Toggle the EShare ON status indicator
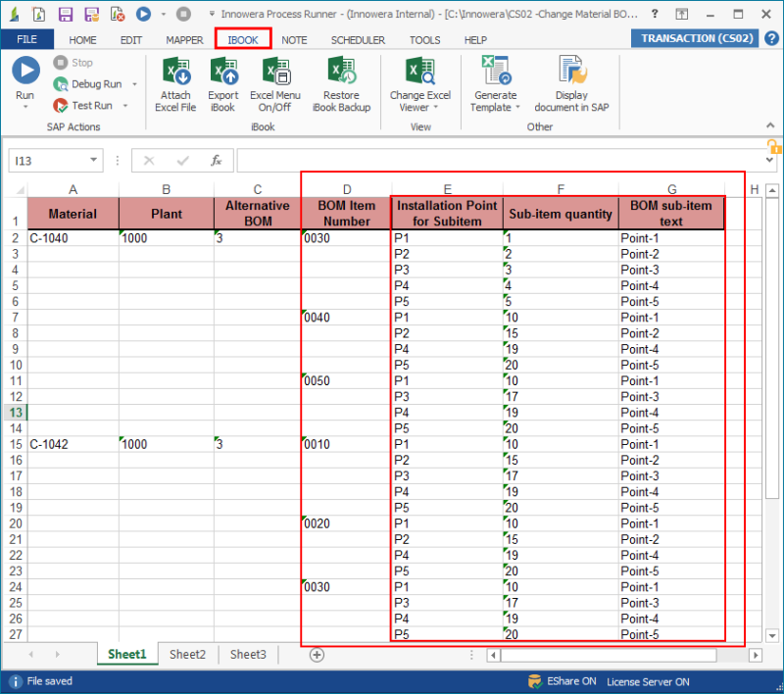Image resolution: width=784 pixels, height=694 pixels. point(563,681)
